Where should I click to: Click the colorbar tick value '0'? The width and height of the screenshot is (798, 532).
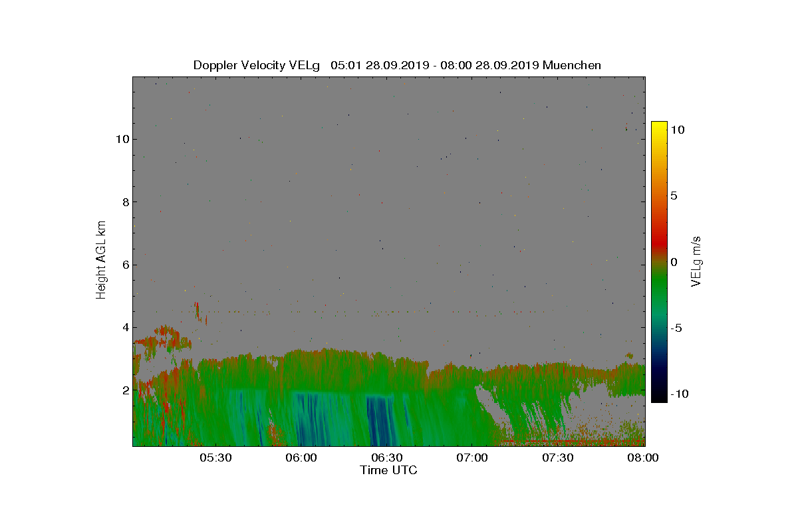(674, 262)
